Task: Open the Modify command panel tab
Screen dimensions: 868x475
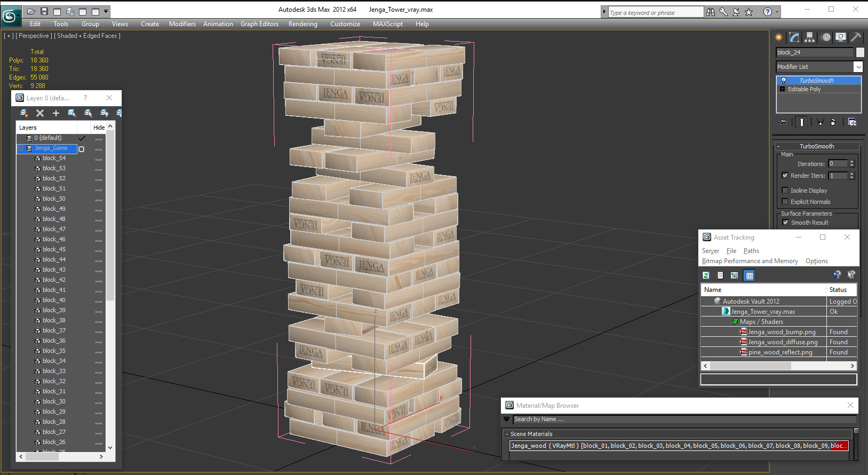Action: pyautogui.click(x=794, y=37)
